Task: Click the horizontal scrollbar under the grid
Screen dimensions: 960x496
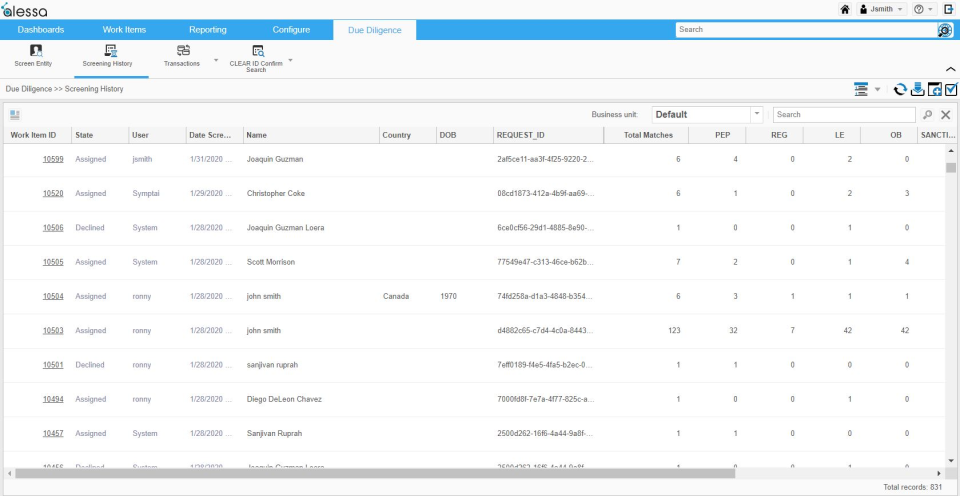Action: pos(400,473)
